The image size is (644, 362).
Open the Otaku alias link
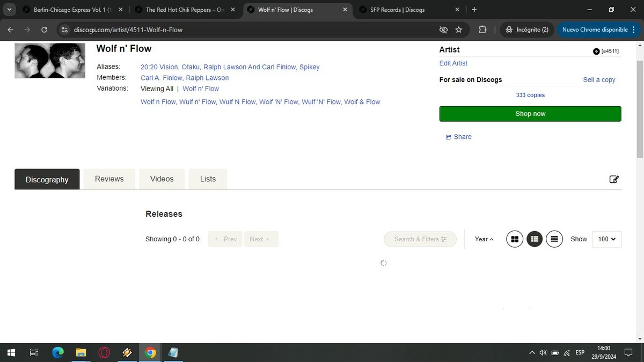[191, 67]
